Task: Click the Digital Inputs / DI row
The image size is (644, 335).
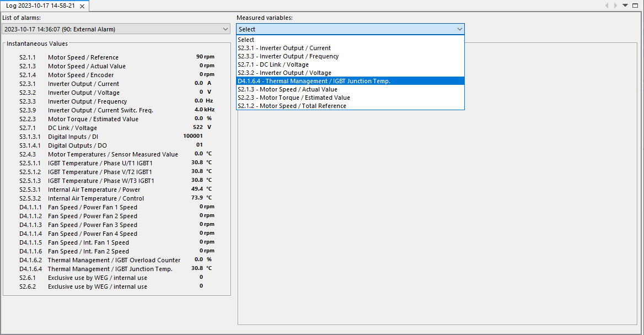Action: click(73, 137)
